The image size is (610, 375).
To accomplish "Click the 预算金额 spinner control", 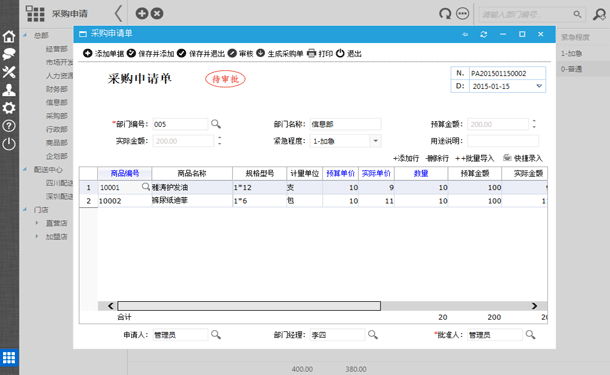I will (534, 124).
